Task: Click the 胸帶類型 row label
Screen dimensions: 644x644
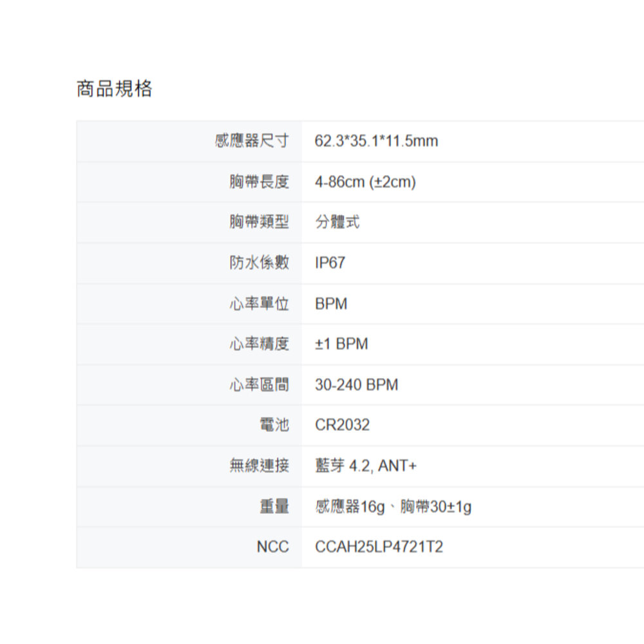Action: (259, 222)
